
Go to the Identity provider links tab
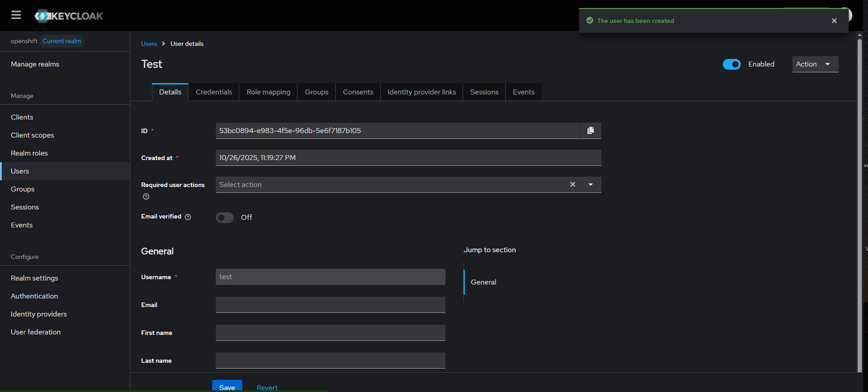pos(421,92)
